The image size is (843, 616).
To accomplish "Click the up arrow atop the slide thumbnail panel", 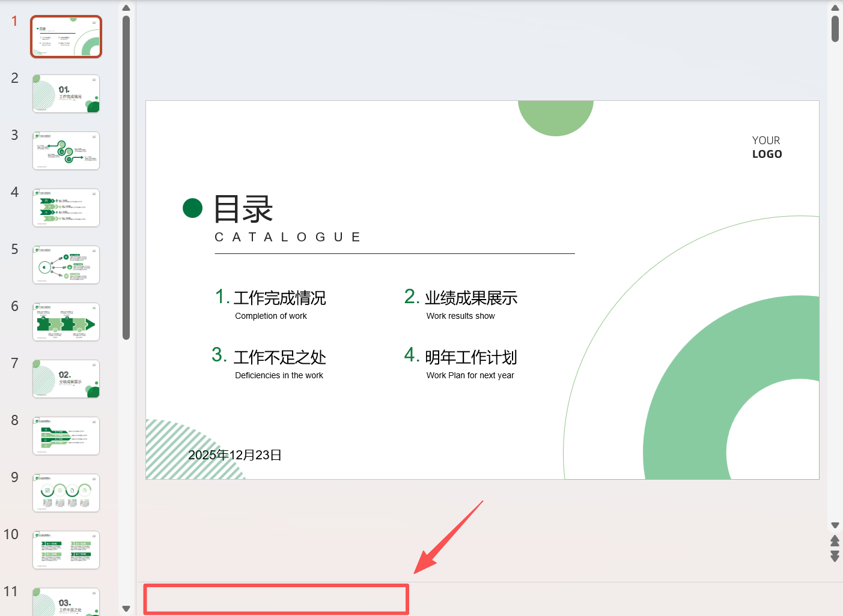I will tap(126, 7).
